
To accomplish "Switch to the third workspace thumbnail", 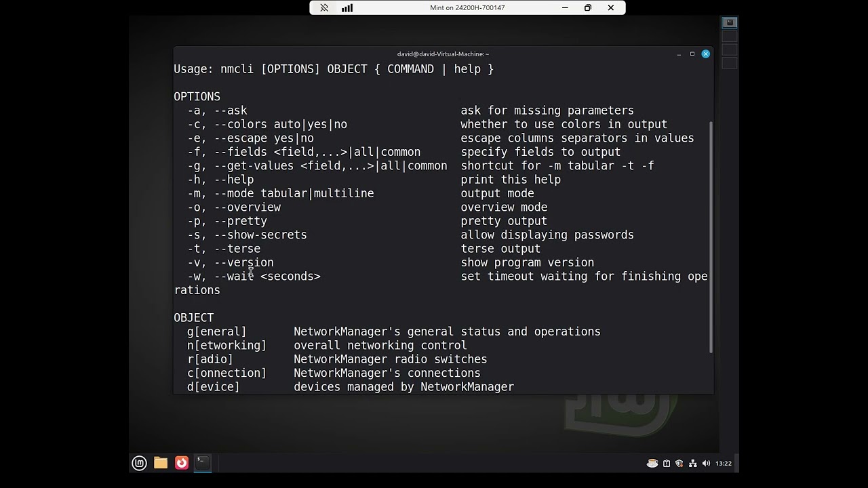I will (x=730, y=49).
